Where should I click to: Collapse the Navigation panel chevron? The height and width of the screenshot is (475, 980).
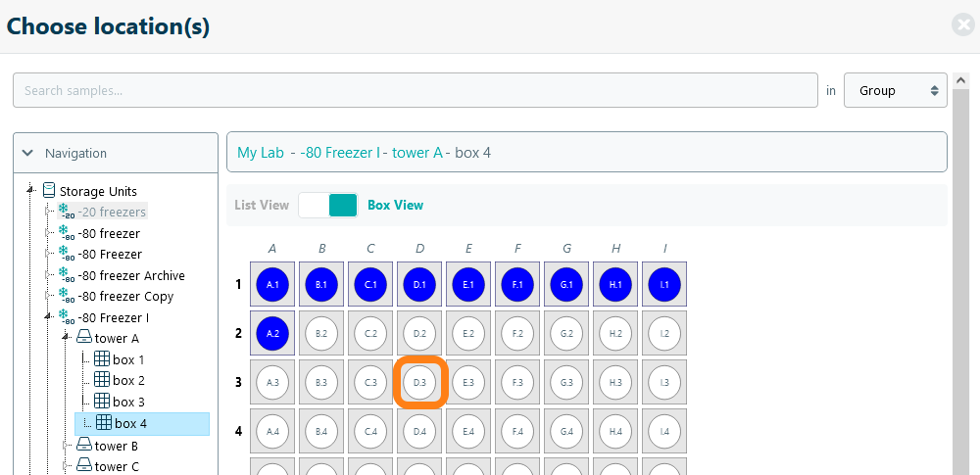point(27,153)
